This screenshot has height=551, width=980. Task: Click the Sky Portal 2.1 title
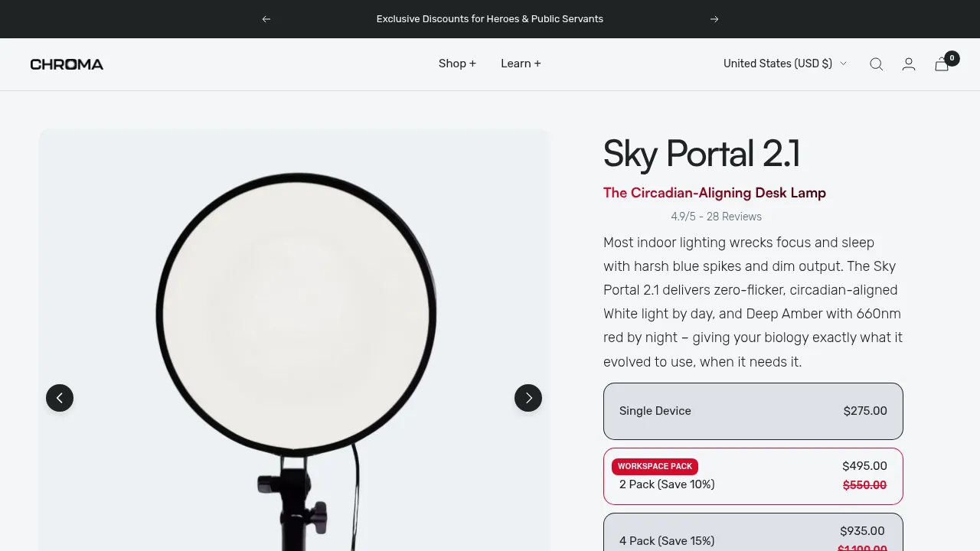(x=701, y=154)
